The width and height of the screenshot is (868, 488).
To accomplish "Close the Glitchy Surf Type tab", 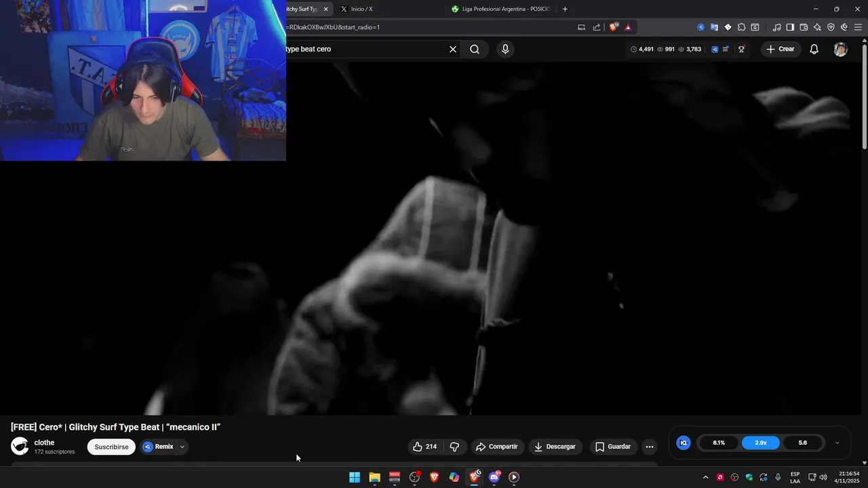I will pyautogui.click(x=326, y=9).
